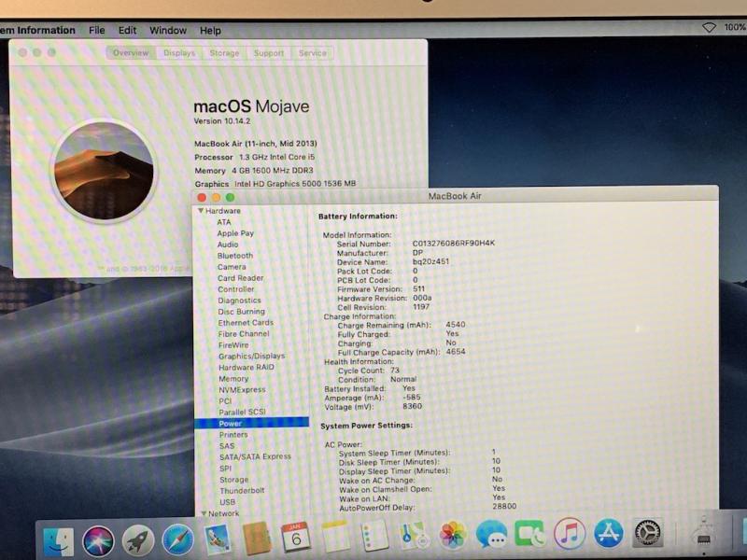Select Graphics/Displays in hardware list
Screen dimensions: 747x560
[x=251, y=357]
